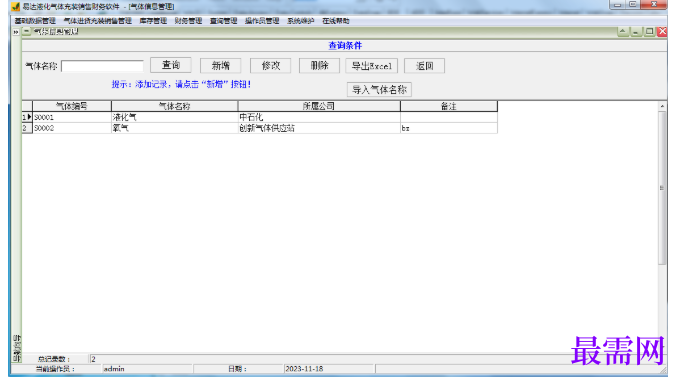Screen dimensions: 683x382
Task: Open the 基础数据管理 menu
Action: coord(35,20)
